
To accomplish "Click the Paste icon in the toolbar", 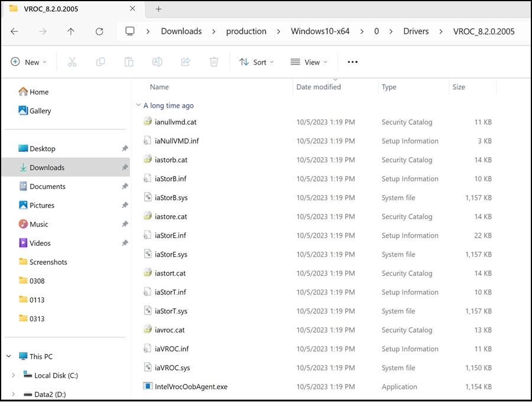I will click(129, 61).
